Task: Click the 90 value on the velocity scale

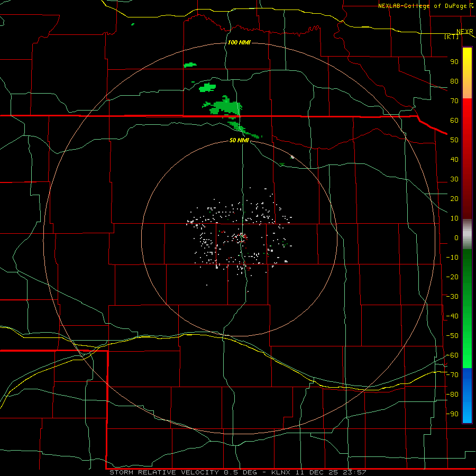Action: point(454,62)
